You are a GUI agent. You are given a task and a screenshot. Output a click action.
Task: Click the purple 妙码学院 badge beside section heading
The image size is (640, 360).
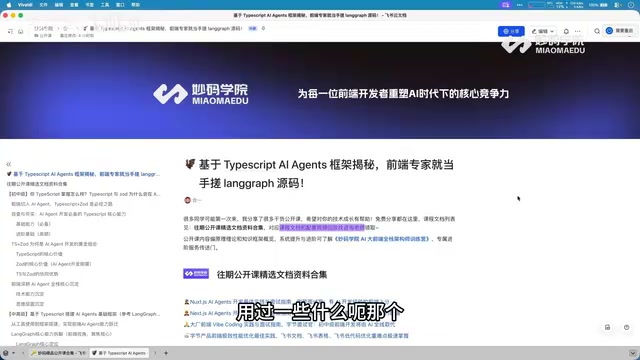pos(196,273)
